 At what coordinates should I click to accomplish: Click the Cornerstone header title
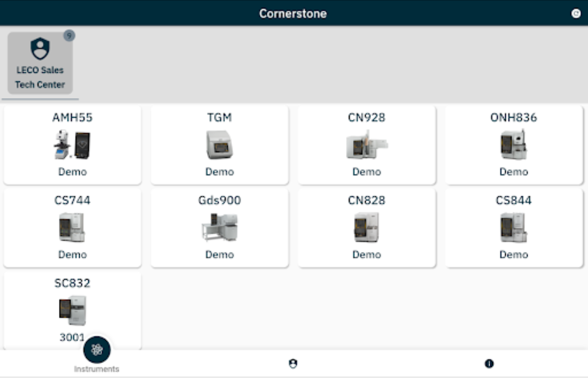click(x=293, y=13)
